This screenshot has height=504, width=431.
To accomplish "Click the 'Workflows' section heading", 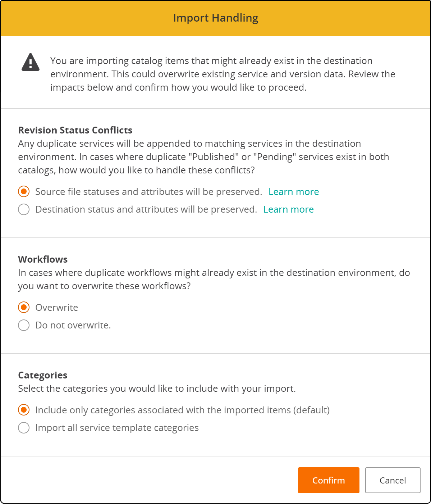I will (43, 259).
